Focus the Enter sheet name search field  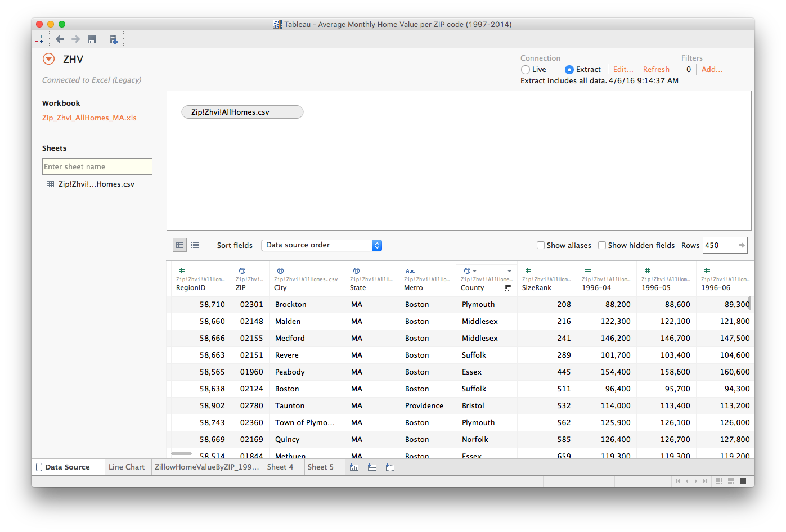[x=97, y=166]
